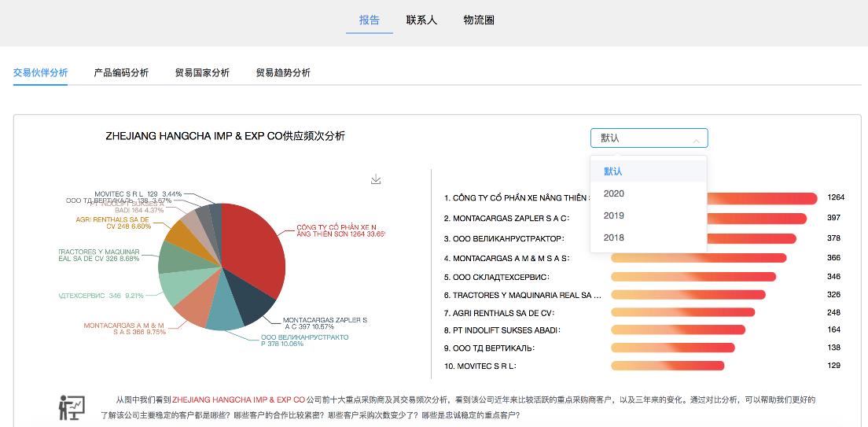The width and height of the screenshot is (868, 427).
Task: Click the MONTACARGAS A M & M S A S bar
Action: (699, 258)
